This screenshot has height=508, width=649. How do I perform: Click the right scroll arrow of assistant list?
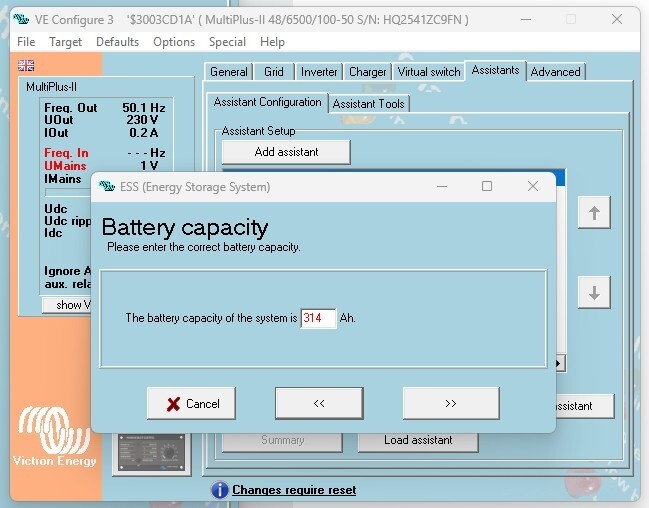click(559, 364)
